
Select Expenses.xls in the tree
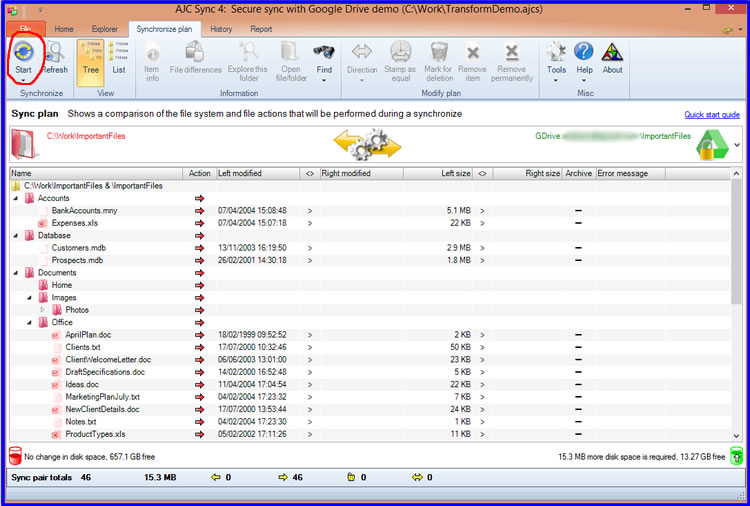click(75, 223)
